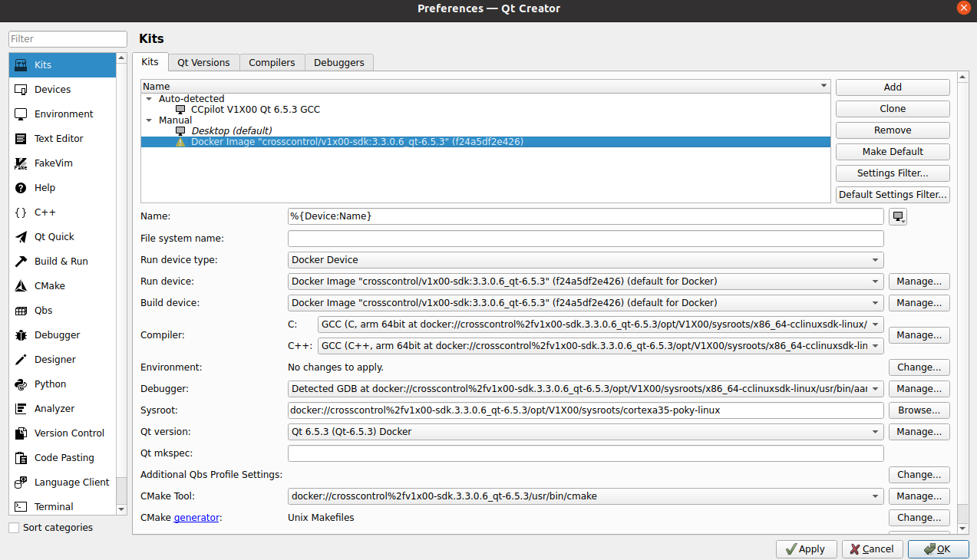Collapse the Manual kits group
The image size is (977, 560).
point(149,120)
